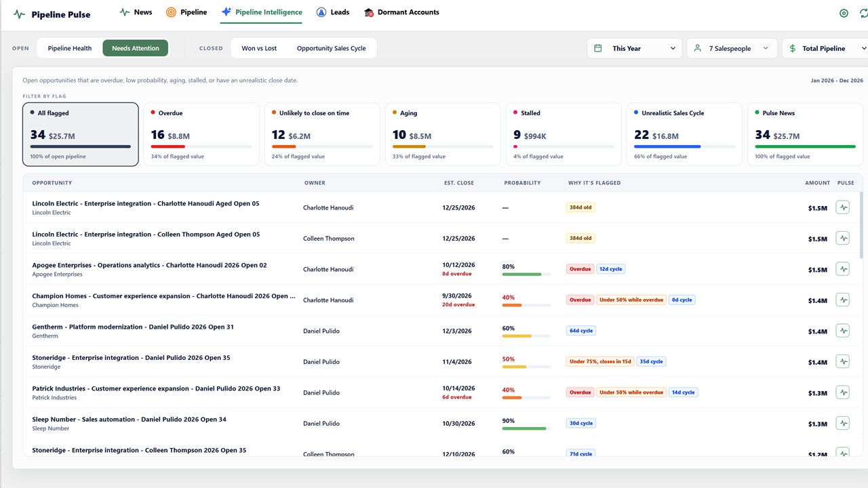The height and width of the screenshot is (488, 868).
Task: Open Pulse for Lincoln Electric Colleen Thompson row
Action: click(843, 238)
